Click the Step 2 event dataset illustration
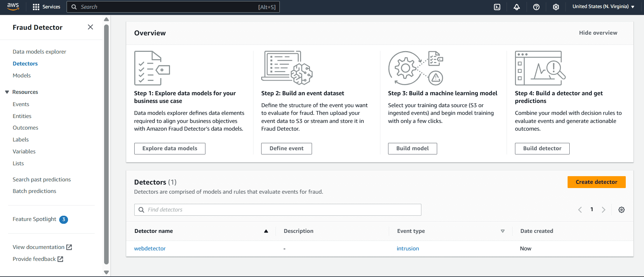Viewport: 644px width, 277px height. [287, 68]
